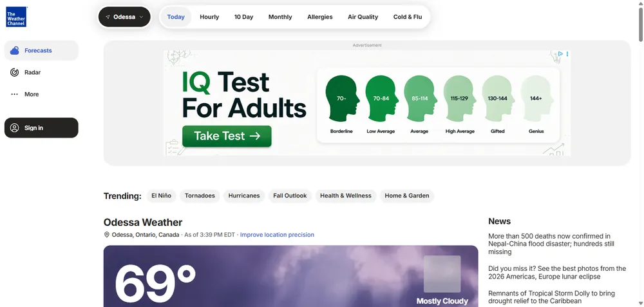Click the map pin icon beside Odessa, Ontario

(107, 235)
